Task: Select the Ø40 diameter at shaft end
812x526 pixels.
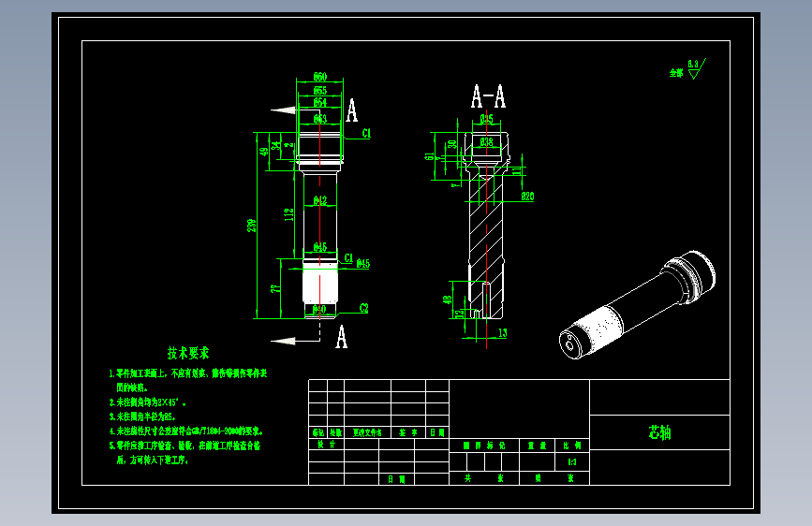Action: pyautogui.click(x=319, y=309)
